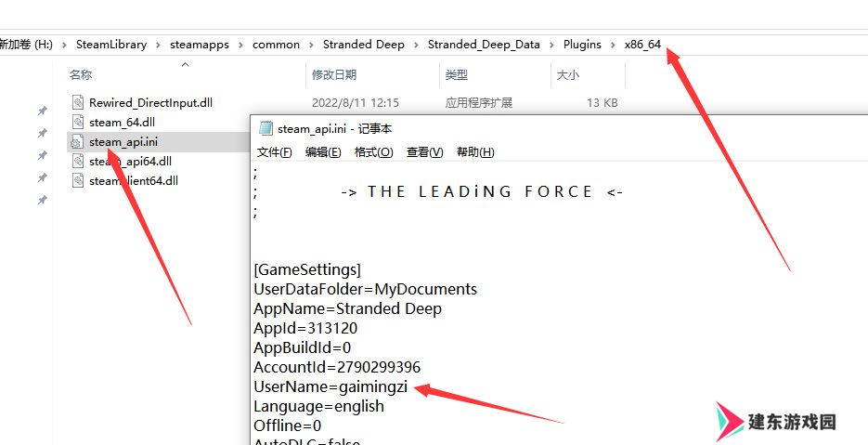Open the 格式(O) menu in Notepad
Image resolution: width=868 pixels, height=445 pixels.
point(374,151)
